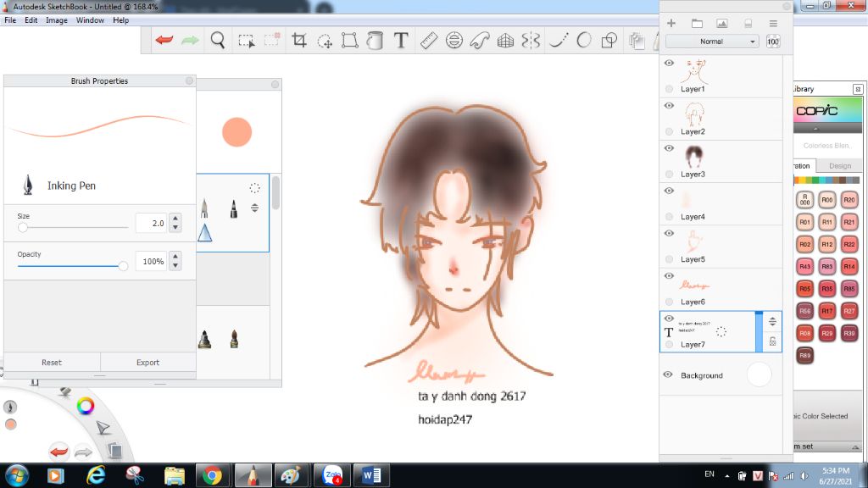Viewport: 868px width, 488px height.
Task: Hide Layer6 with its eye icon
Action: coord(669,276)
